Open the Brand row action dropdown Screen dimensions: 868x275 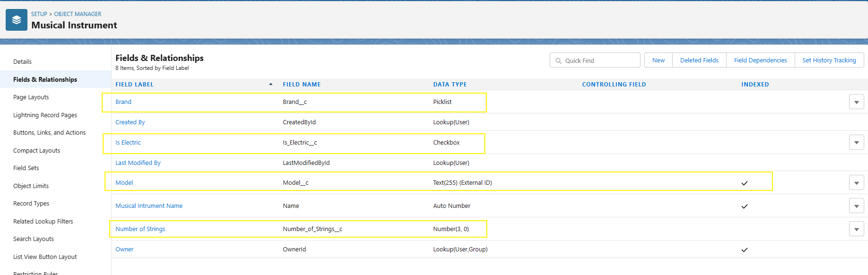tap(856, 102)
